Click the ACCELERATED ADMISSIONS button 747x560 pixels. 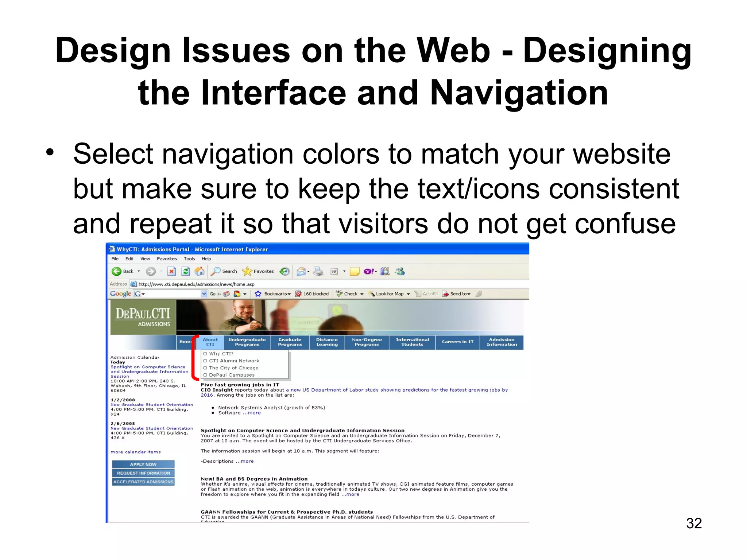pyautogui.click(x=143, y=482)
